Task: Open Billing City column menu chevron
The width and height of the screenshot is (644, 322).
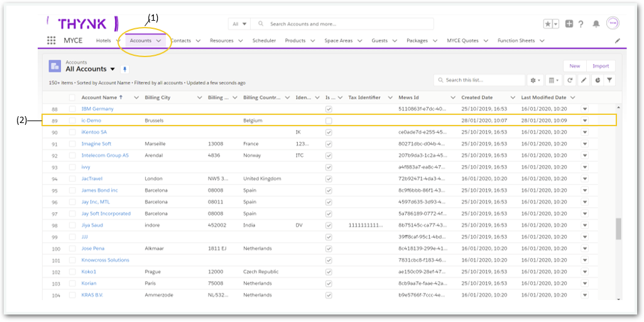Action: click(200, 98)
